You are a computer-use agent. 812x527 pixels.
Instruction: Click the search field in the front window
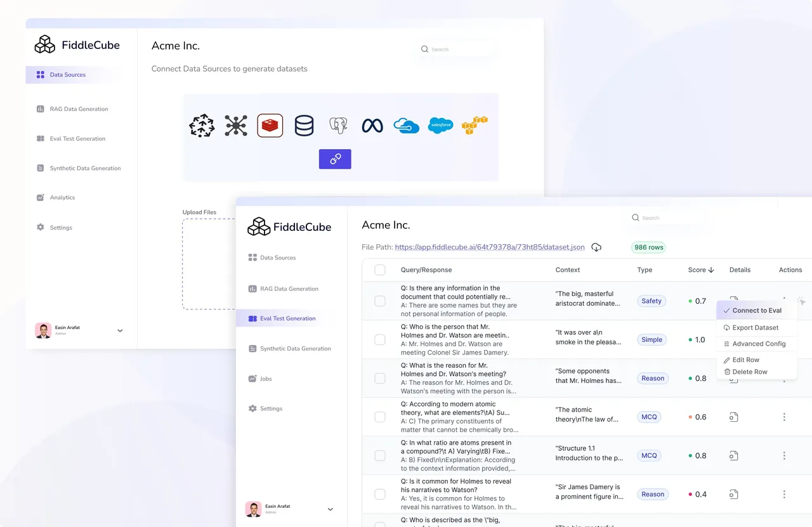tap(667, 218)
